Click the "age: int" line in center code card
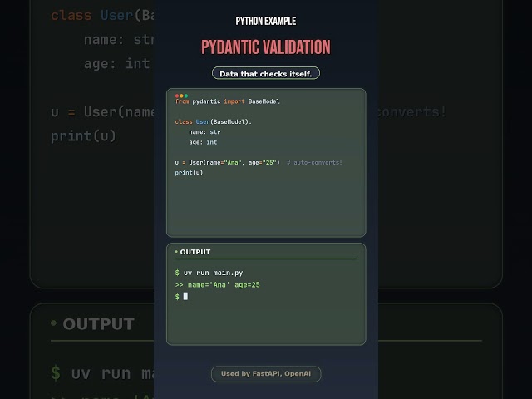This screenshot has height=399, width=532. [x=203, y=142]
